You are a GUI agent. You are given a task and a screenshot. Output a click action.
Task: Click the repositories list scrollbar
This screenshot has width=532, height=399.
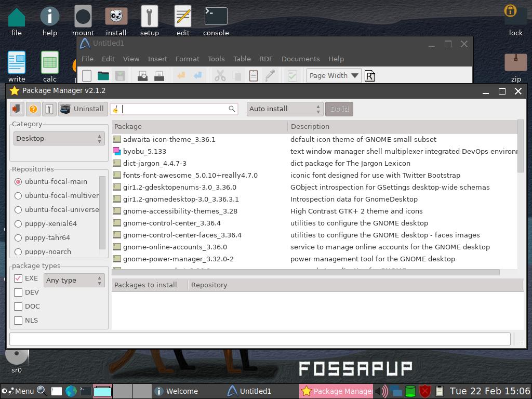click(102, 212)
